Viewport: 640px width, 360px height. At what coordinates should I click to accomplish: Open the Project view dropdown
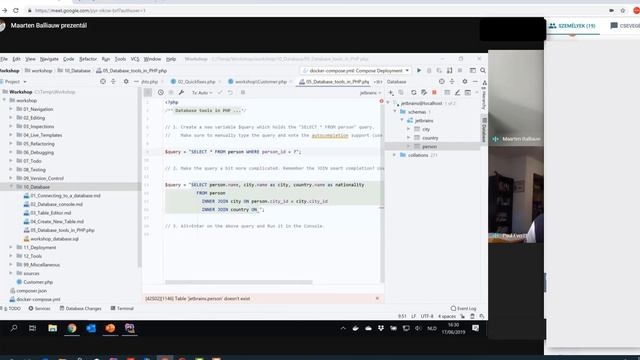[14, 82]
